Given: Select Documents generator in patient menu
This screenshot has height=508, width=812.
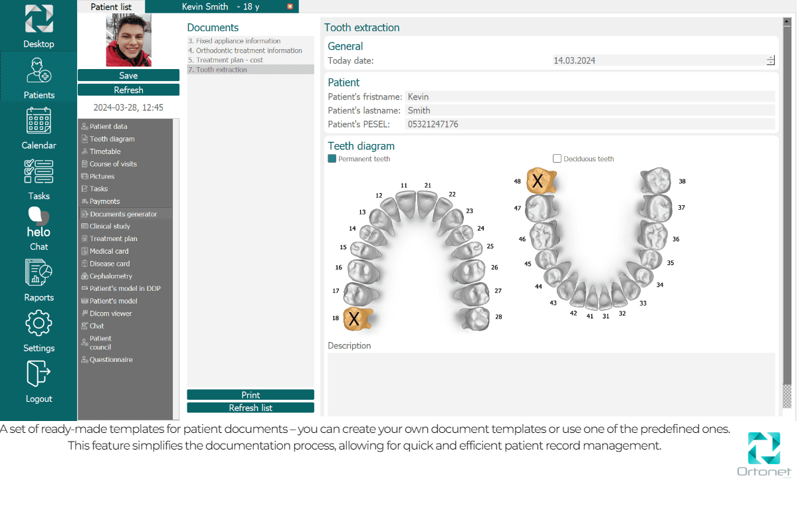Looking at the screenshot, I should pos(124,214).
